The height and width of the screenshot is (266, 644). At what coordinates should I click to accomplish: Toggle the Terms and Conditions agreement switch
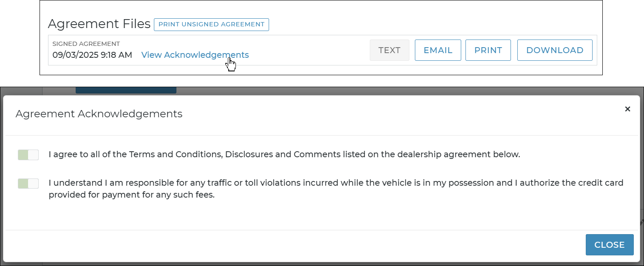click(28, 155)
